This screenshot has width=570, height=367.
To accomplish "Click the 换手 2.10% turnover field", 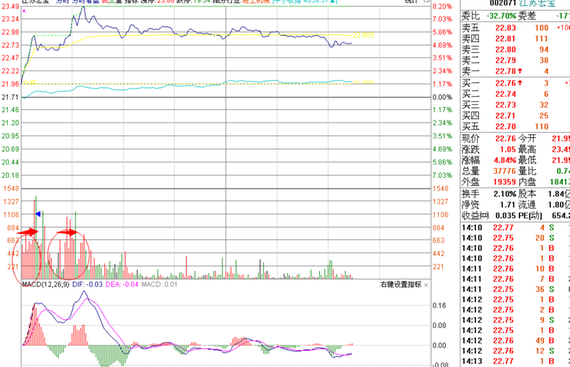I will (489, 194).
